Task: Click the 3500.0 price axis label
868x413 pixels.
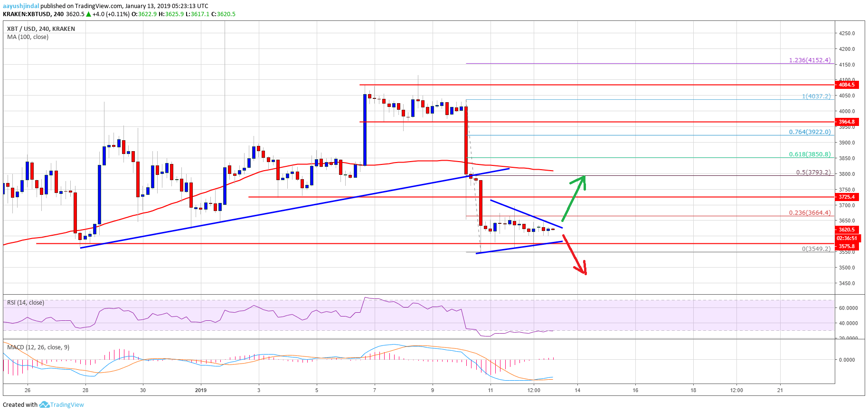Action: click(x=847, y=268)
